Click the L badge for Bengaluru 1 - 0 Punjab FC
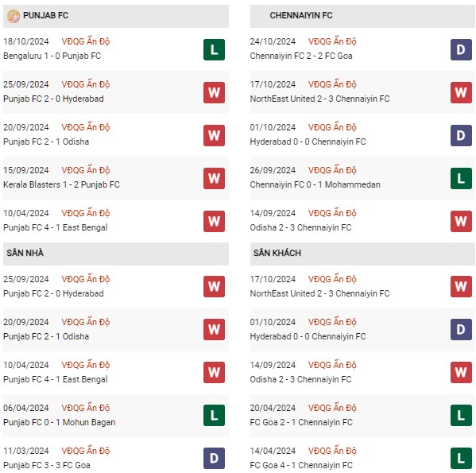 (x=214, y=50)
